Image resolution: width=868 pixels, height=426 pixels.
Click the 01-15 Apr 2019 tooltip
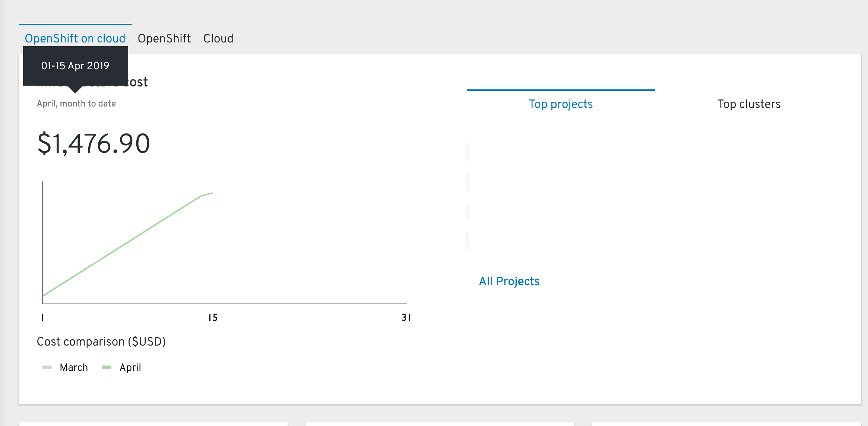[x=76, y=66]
